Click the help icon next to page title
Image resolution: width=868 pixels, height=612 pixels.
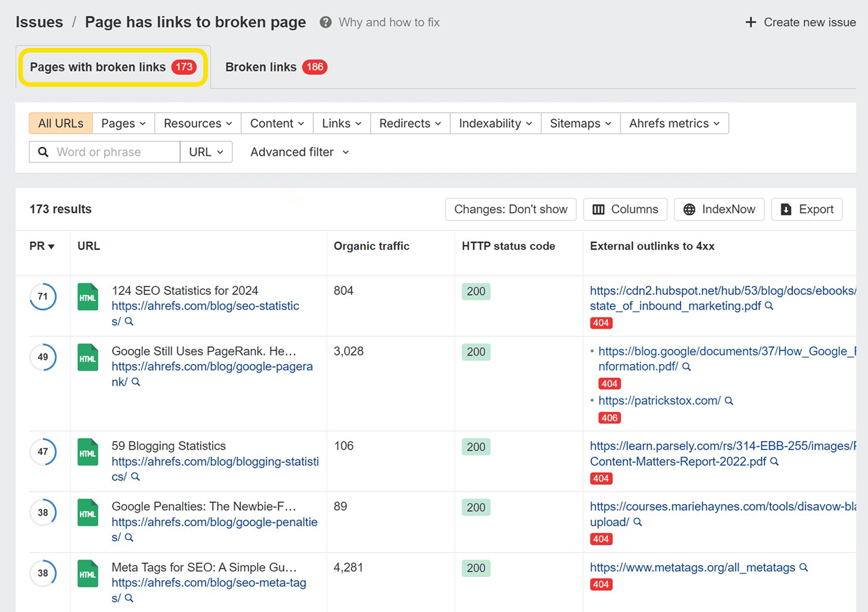[325, 22]
